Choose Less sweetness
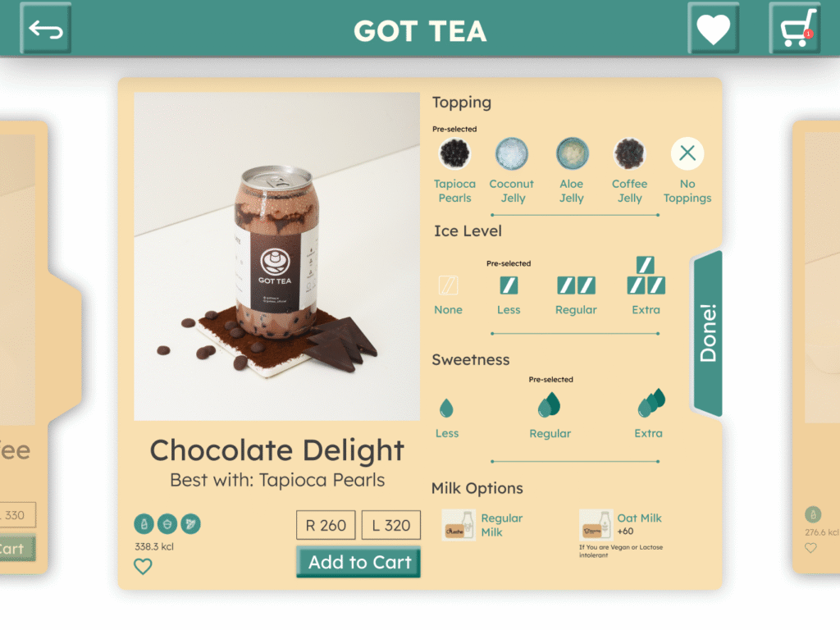 [447, 418]
